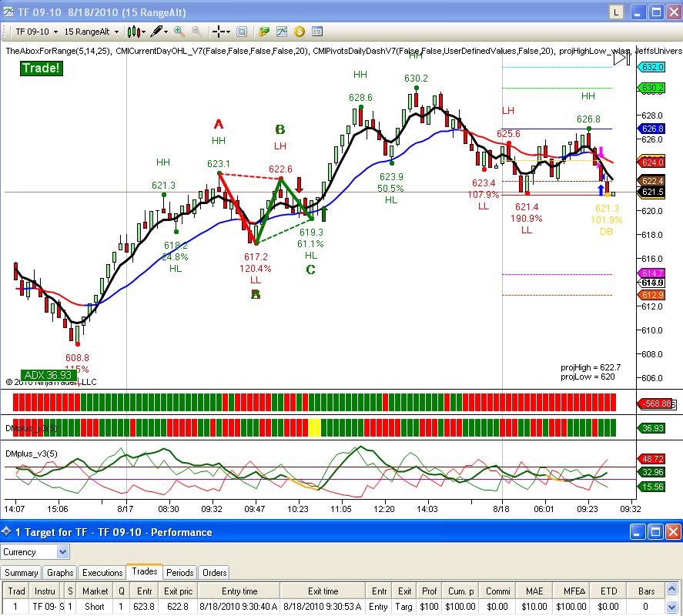Open chart Properties table icon
Image resolution: width=683 pixels, height=616 pixels.
[317, 32]
